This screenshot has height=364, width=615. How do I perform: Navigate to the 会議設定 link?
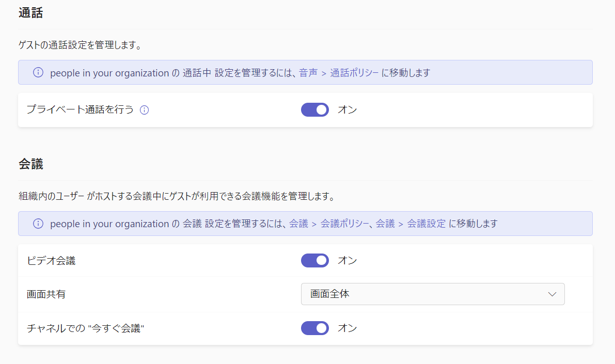pos(426,224)
